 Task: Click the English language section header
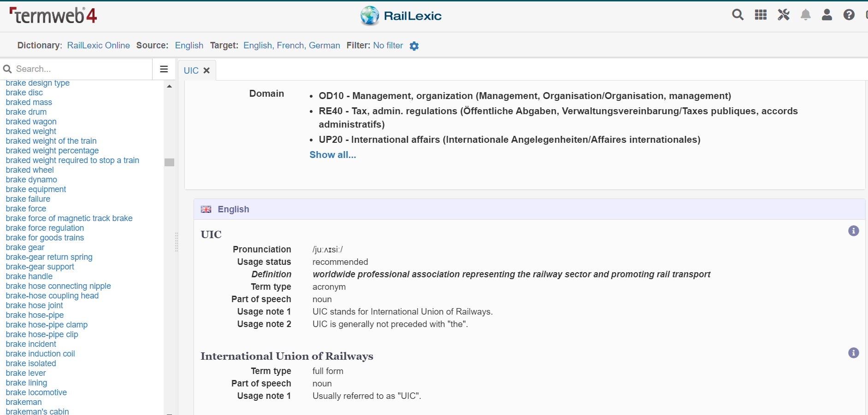pyautogui.click(x=529, y=209)
